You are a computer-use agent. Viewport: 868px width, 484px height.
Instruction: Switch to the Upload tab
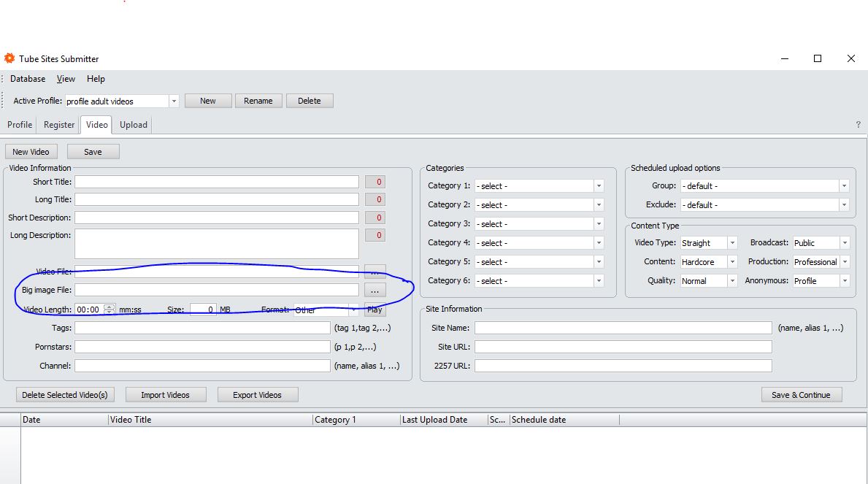[134, 125]
